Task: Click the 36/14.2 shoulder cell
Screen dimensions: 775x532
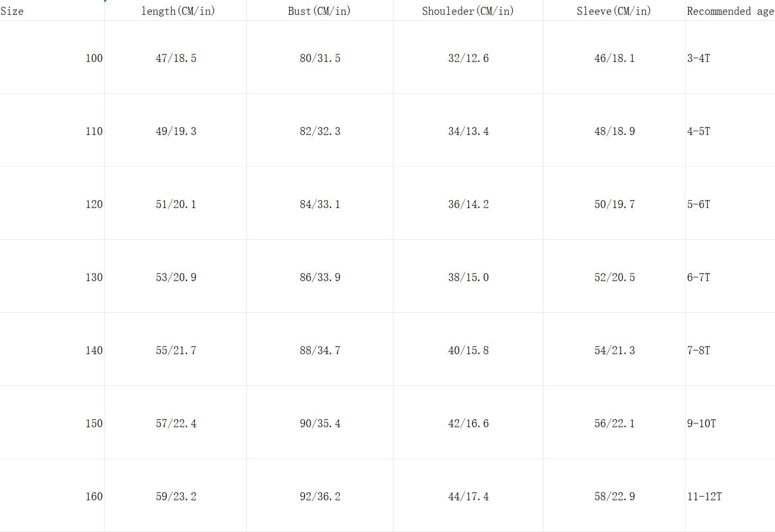Action: [468, 204]
